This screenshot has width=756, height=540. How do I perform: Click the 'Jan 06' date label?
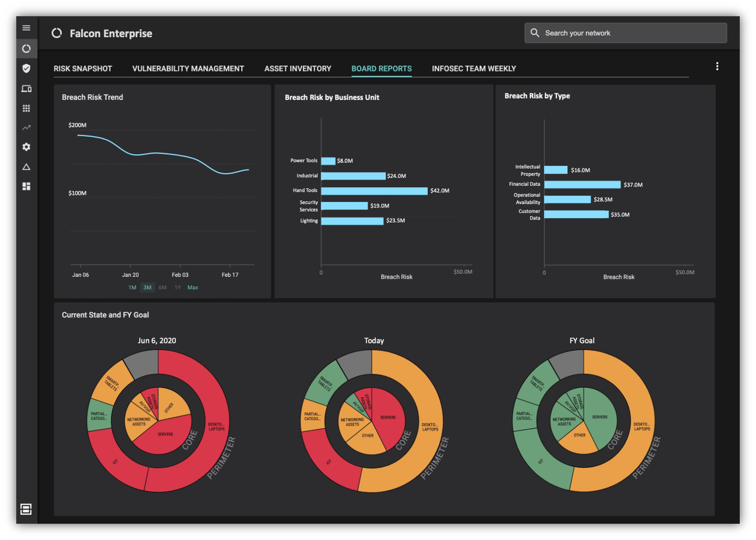coord(80,275)
